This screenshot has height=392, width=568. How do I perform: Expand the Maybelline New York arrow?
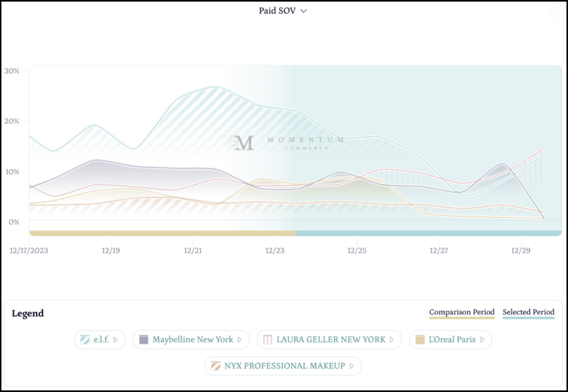point(240,339)
